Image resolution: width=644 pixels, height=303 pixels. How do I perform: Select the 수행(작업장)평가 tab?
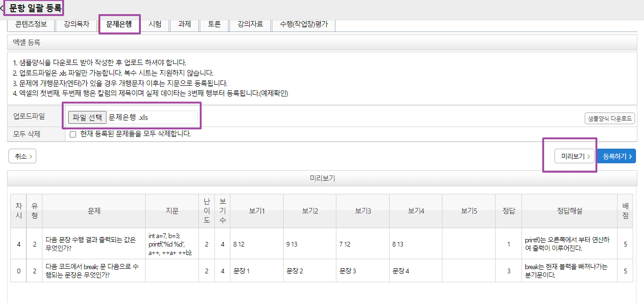tap(303, 24)
